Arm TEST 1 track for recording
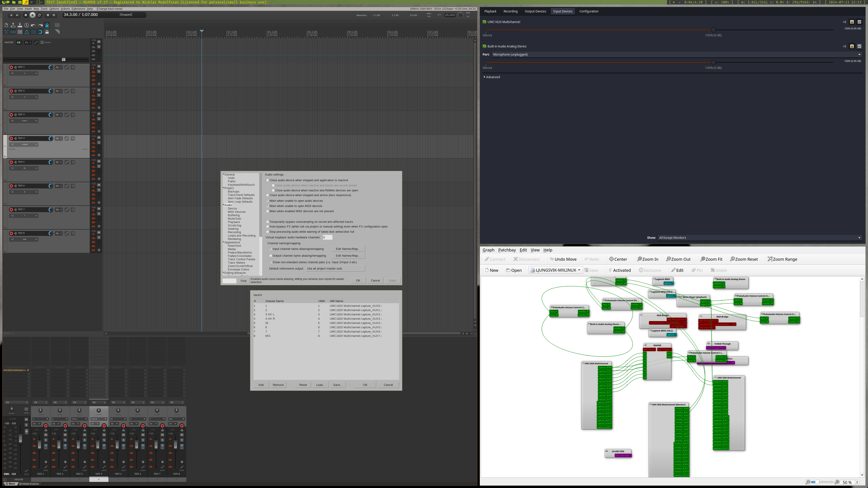 click(x=11, y=67)
